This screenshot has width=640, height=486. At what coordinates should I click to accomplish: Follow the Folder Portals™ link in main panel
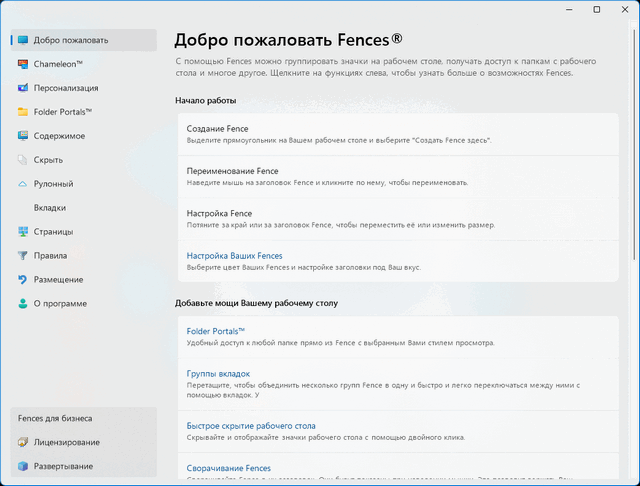pos(216,331)
